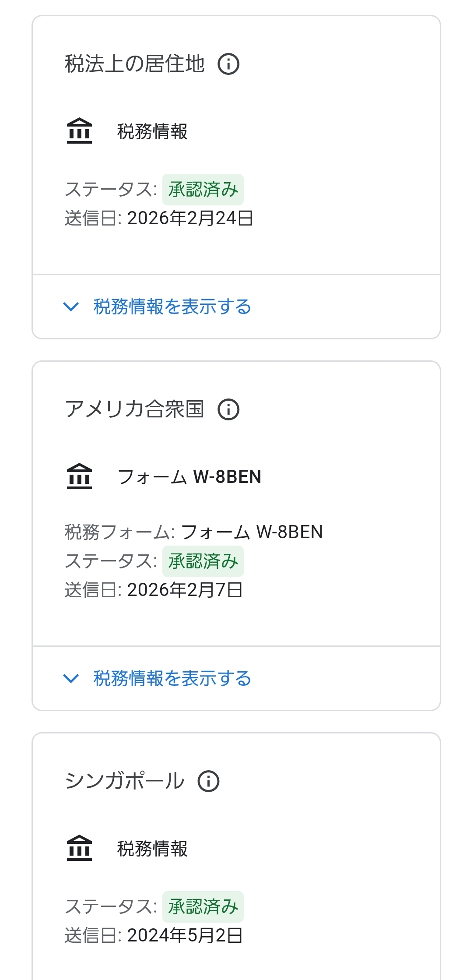Click 承認済み badge in 税法上の居住地 card
456x980 pixels.
click(x=203, y=190)
